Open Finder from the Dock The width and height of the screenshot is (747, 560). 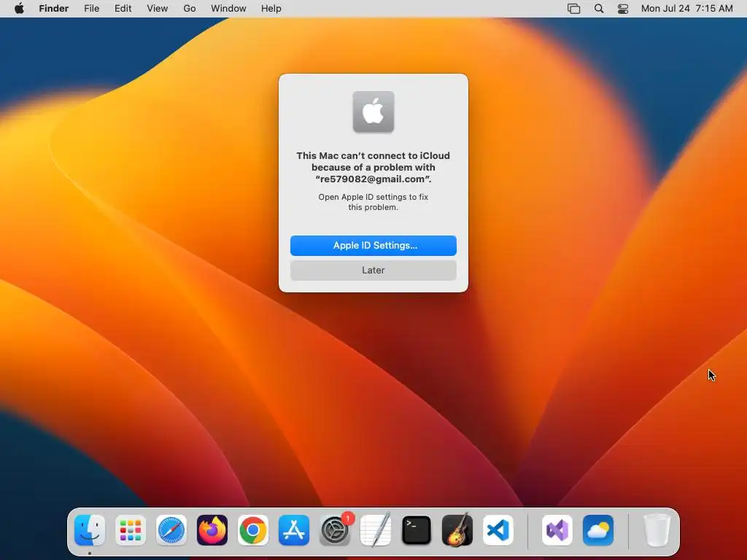(x=90, y=531)
